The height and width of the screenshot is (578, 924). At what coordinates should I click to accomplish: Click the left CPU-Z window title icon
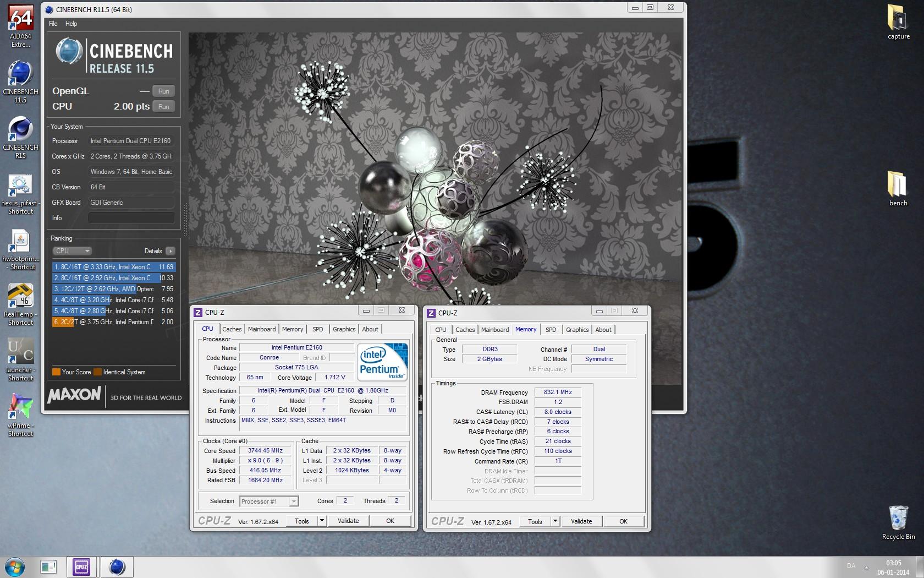coord(199,312)
